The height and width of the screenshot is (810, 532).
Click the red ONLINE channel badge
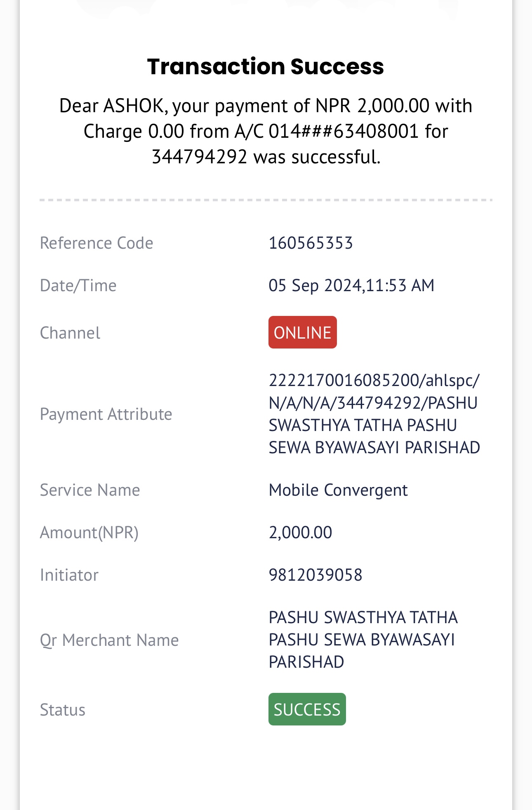302,332
